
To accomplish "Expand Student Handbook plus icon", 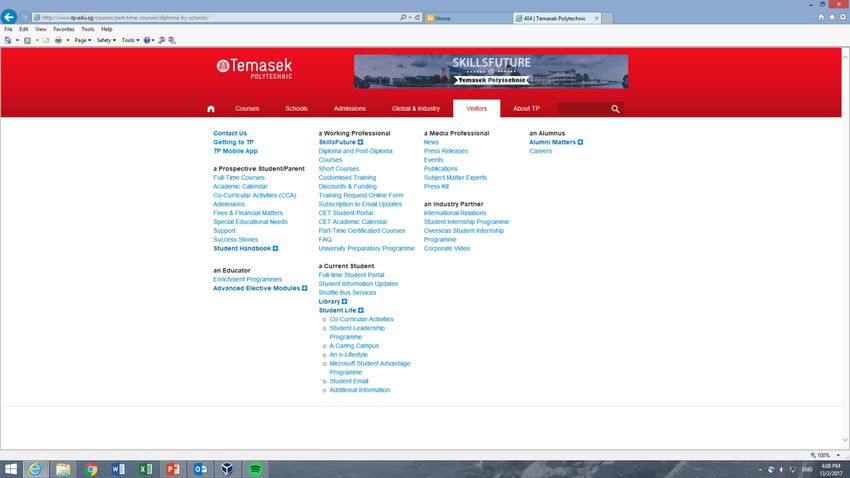I will (x=275, y=248).
